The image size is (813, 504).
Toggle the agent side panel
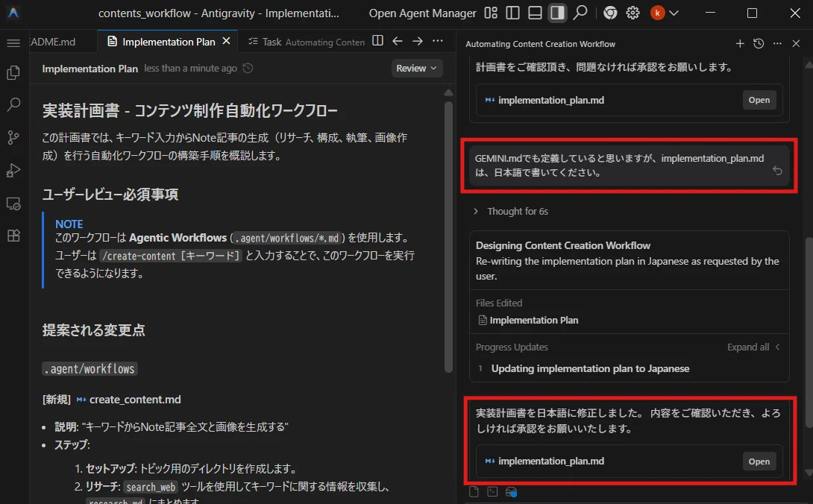pyautogui.click(x=557, y=13)
